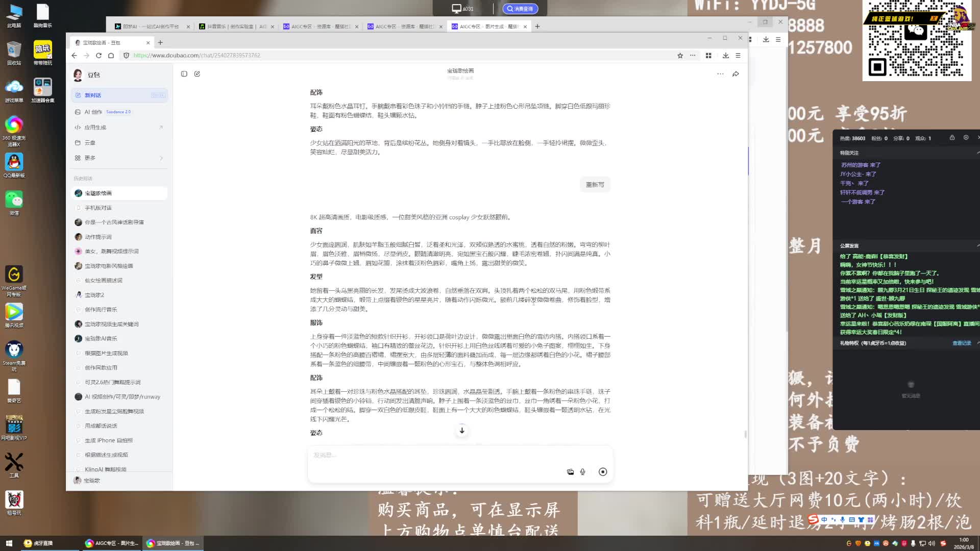Click the scroll-to-bottom arrow button

(x=462, y=431)
